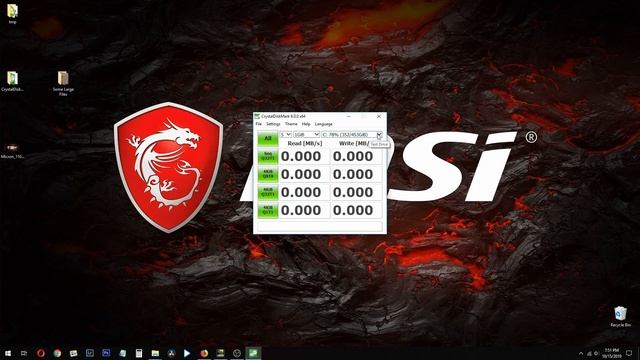Select the tmp folder desktop icon
Image resolution: width=640 pixels, height=360 pixels.
[13, 14]
